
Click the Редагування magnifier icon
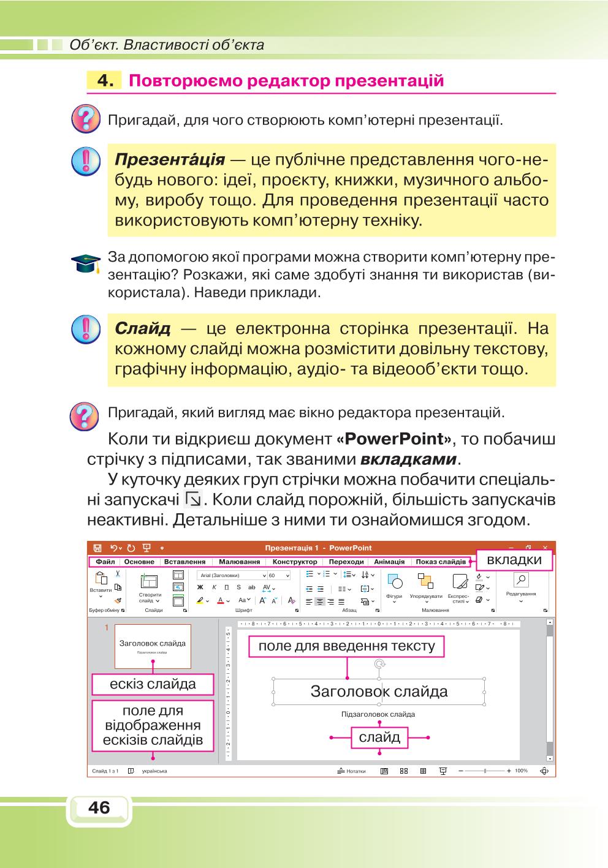point(520,579)
